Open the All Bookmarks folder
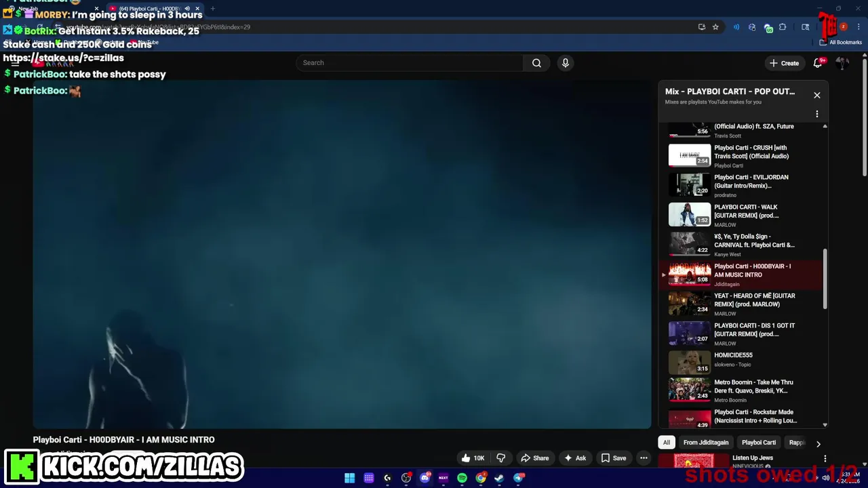 (x=842, y=42)
